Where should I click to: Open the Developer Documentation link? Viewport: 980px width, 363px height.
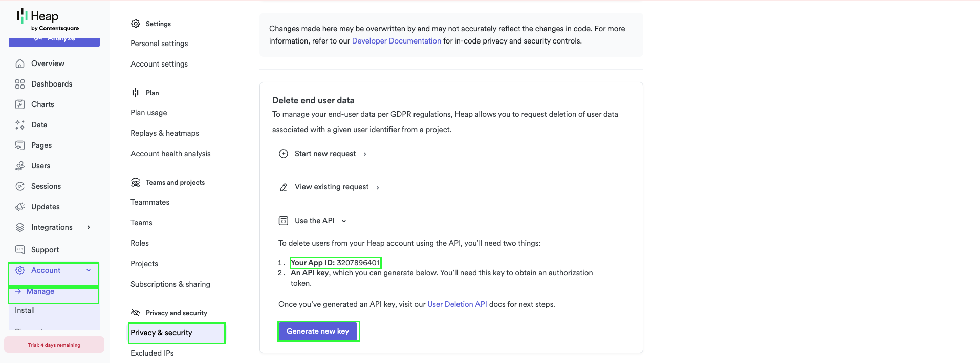[x=397, y=41]
